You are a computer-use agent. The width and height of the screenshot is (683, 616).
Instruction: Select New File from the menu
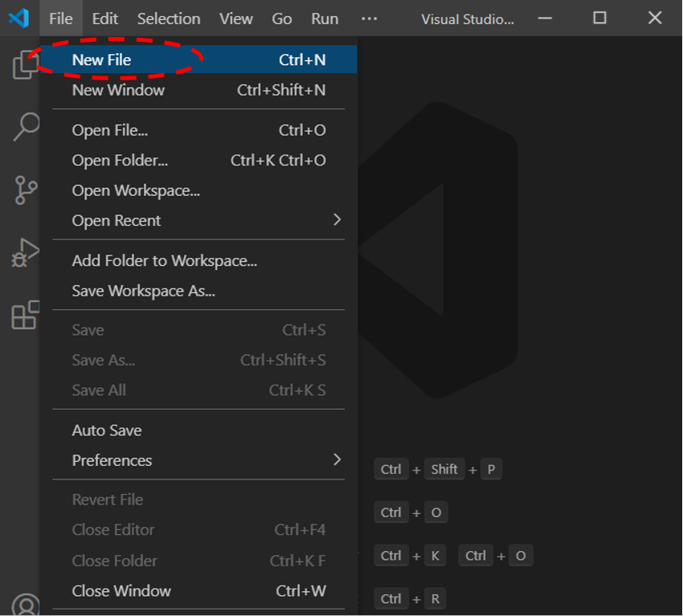(101, 59)
